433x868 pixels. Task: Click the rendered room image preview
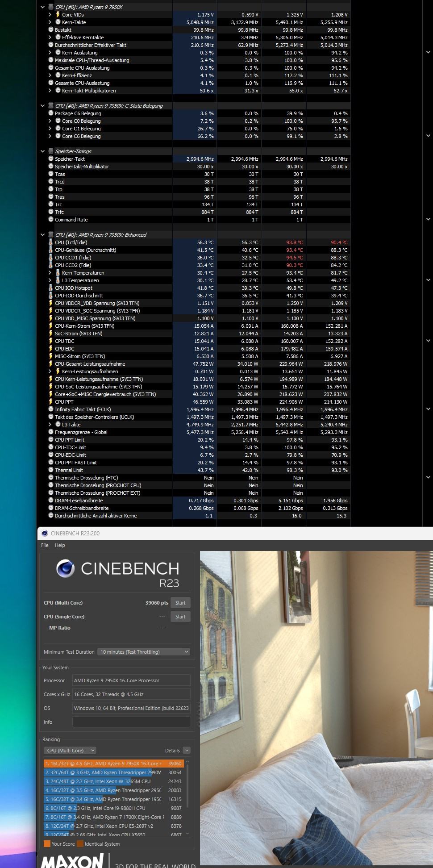pos(316,708)
